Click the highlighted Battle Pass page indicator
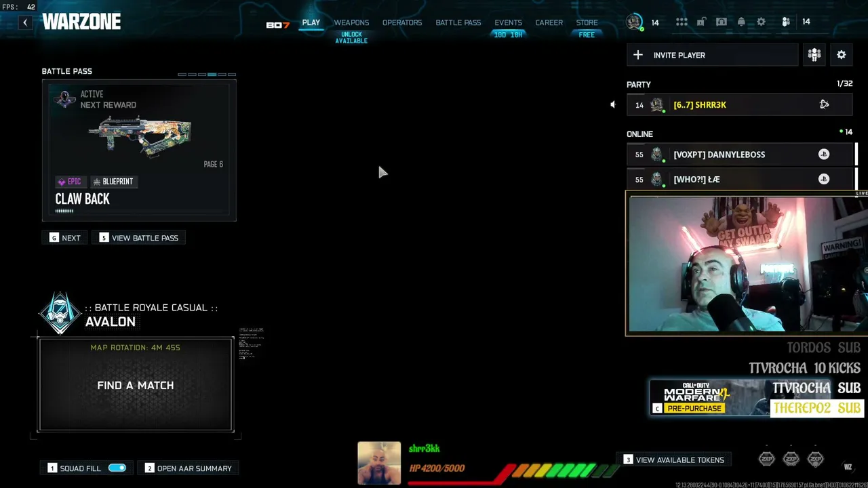 coord(212,74)
